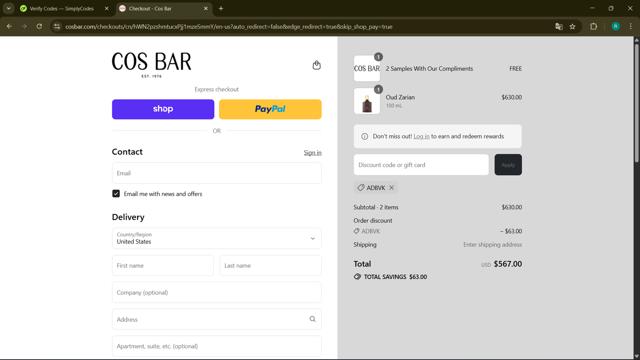This screenshot has height=360, width=640.
Task: Switch to the Checkout - Cos Bar tab
Action: click(163, 8)
